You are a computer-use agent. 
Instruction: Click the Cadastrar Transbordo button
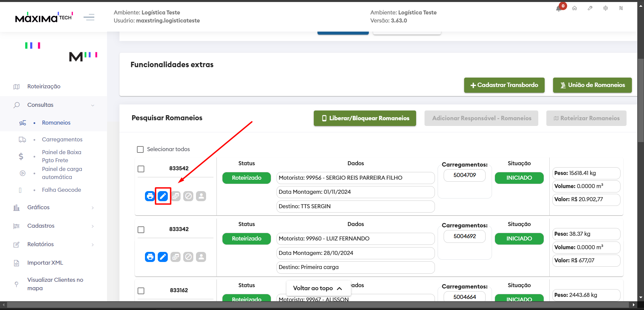tap(504, 85)
